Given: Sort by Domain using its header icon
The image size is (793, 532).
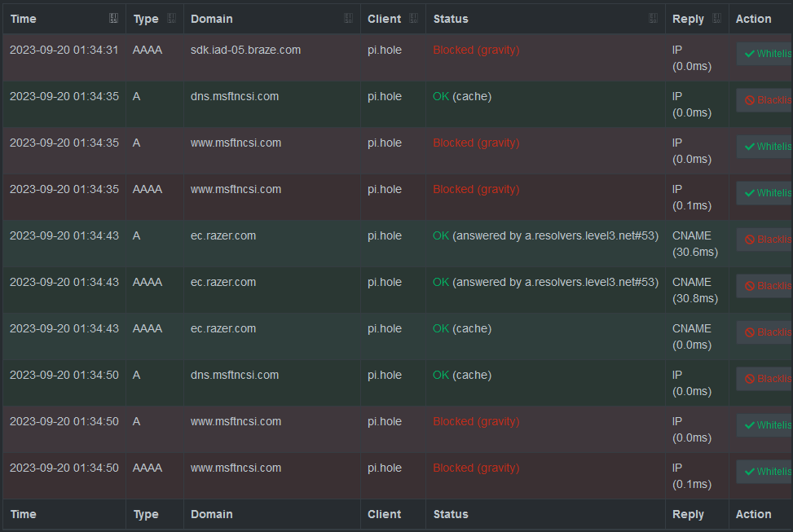Looking at the screenshot, I should pyautogui.click(x=349, y=19).
